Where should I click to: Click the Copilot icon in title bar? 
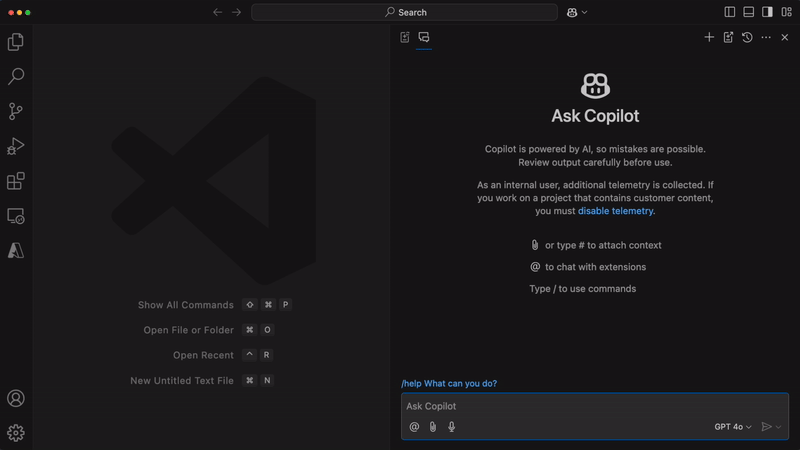(572, 12)
